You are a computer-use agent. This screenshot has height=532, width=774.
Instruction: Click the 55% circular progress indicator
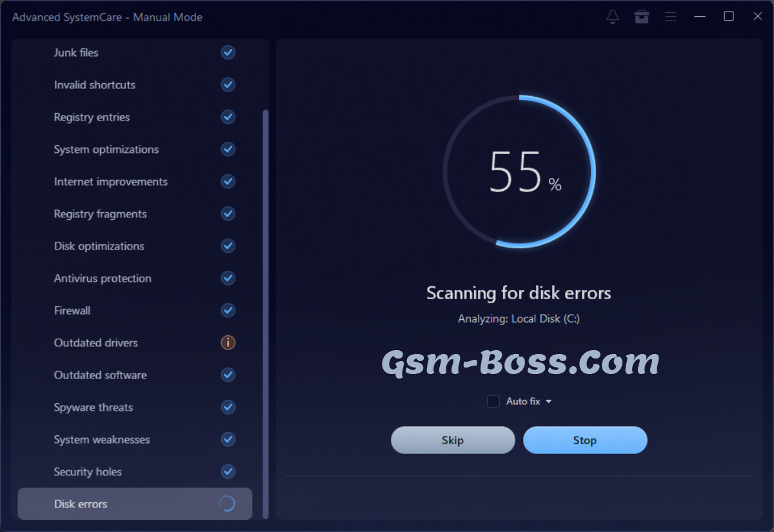(519, 172)
